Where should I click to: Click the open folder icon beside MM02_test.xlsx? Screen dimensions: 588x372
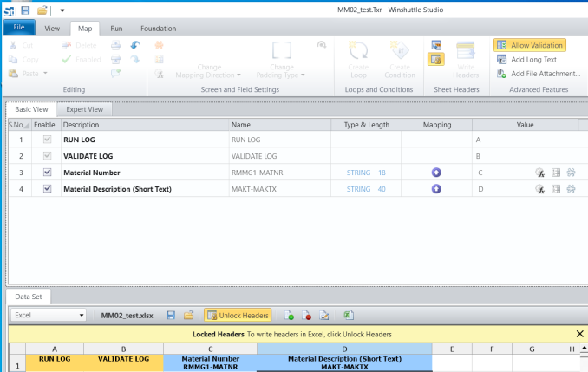tap(188, 316)
